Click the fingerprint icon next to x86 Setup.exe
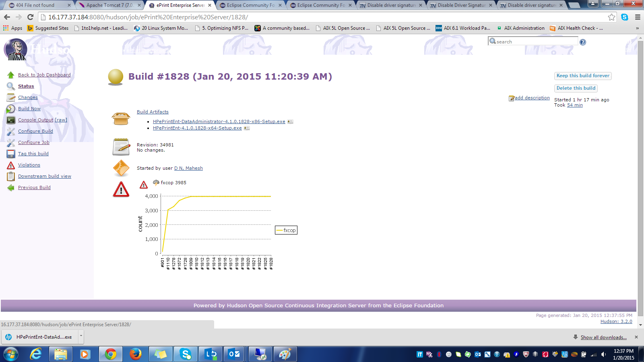644x362 pixels. [x=290, y=121]
